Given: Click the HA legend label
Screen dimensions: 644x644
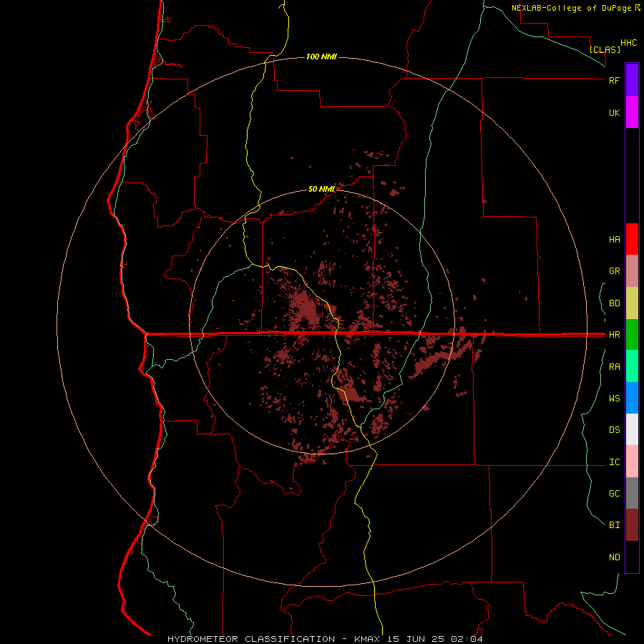Looking at the screenshot, I should tap(614, 239).
